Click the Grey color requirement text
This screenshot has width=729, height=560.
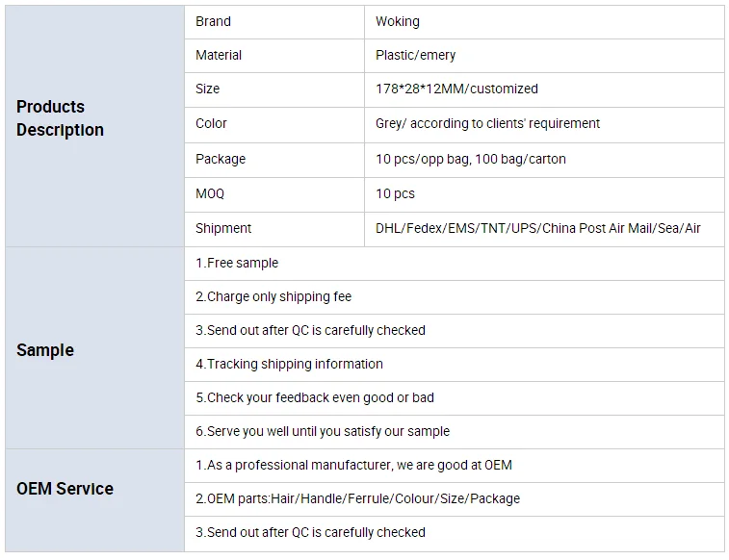coord(487,123)
